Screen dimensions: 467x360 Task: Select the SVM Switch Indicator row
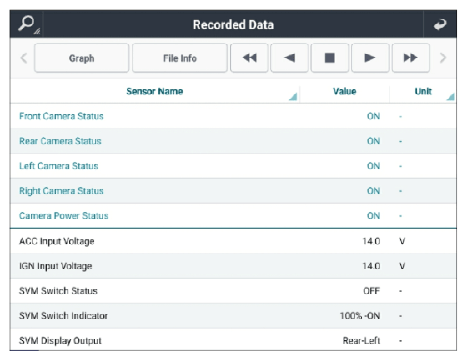pyautogui.click(x=233, y=316)
